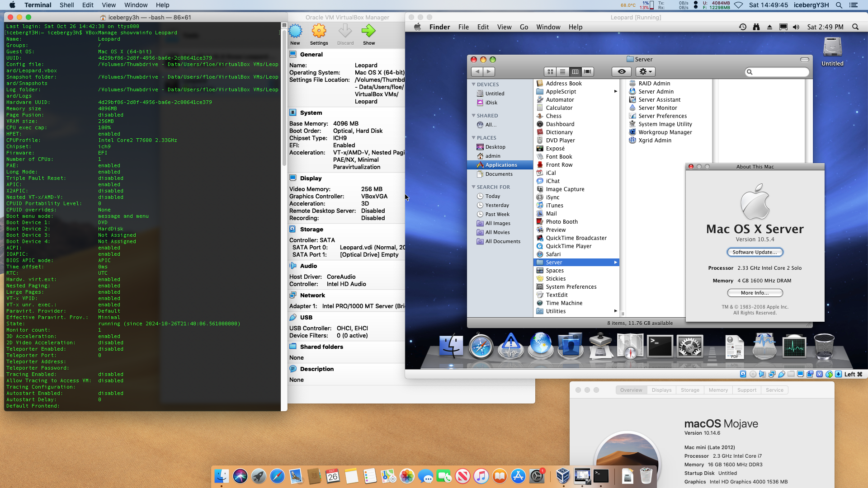Image resolution: width=868 pixels, height=488 pixels.
Task: Open System Preferences gears in Leopard dock
Action: (x=690, y=347)
